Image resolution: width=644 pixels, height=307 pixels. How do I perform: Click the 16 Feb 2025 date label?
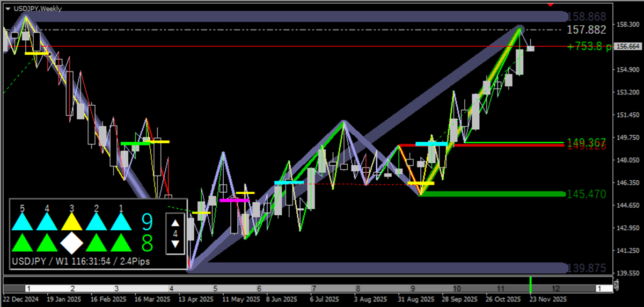click(x=107, y=298)
